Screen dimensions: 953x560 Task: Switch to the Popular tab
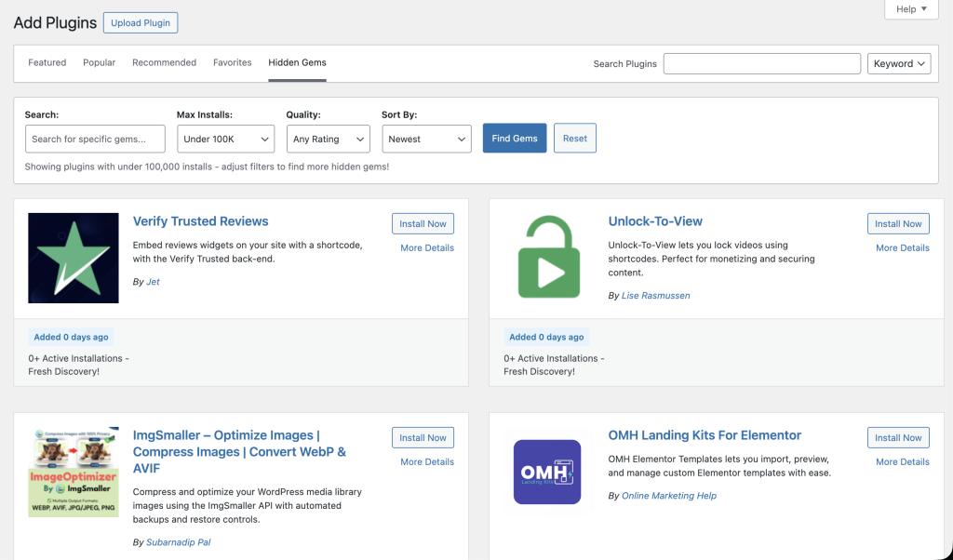click(99, 62)
